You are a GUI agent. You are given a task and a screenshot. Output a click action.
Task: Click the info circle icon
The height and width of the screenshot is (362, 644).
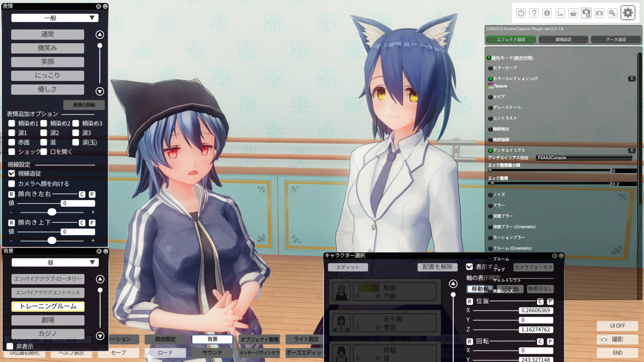pyautogui.click(x=547, y=13)
